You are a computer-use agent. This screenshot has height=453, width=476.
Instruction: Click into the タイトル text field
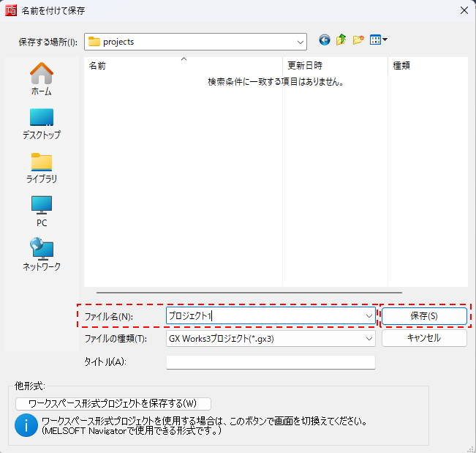[x=271, y=362]
